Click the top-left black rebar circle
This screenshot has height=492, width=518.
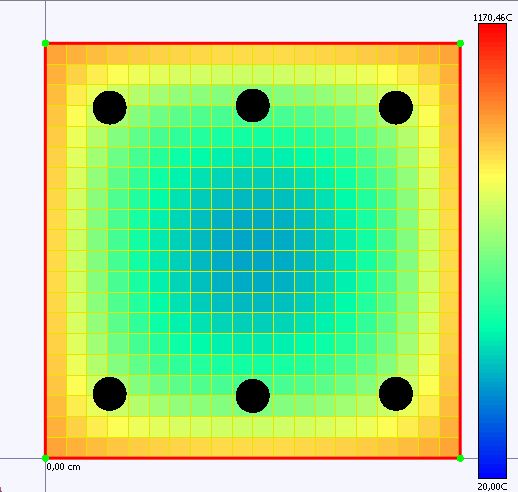click(110, 107)
